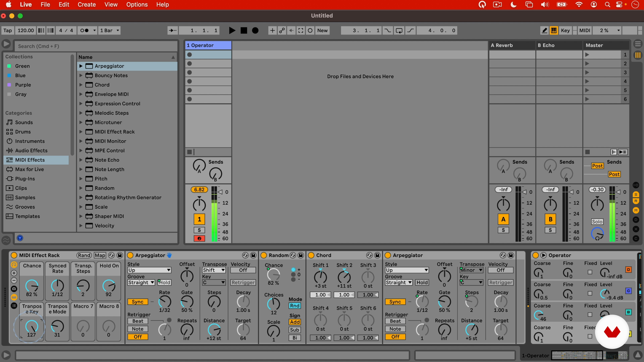Open Style dropdown in first Arpeggiator
This screenshot has width=644, height=362.
click(x=149, y=270)
